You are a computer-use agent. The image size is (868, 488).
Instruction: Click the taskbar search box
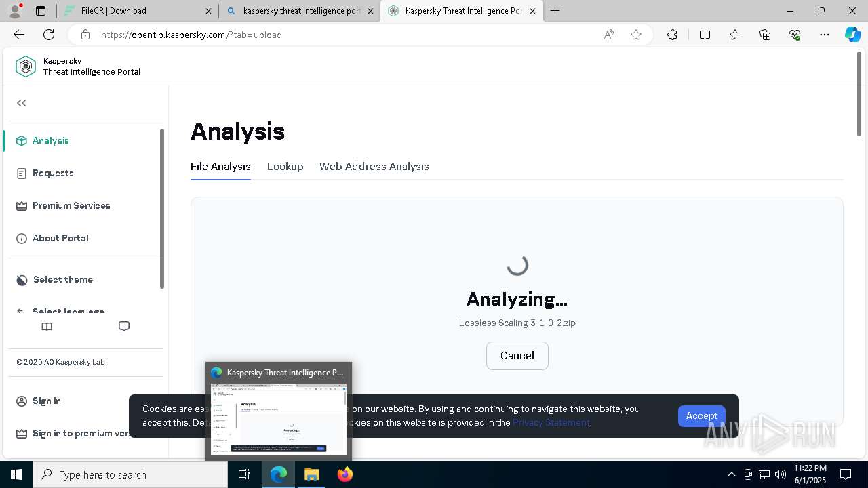pos(130,474)
